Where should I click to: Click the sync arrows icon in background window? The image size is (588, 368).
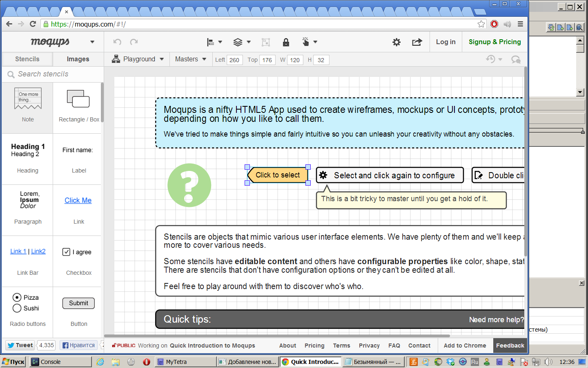coord(552,27)
